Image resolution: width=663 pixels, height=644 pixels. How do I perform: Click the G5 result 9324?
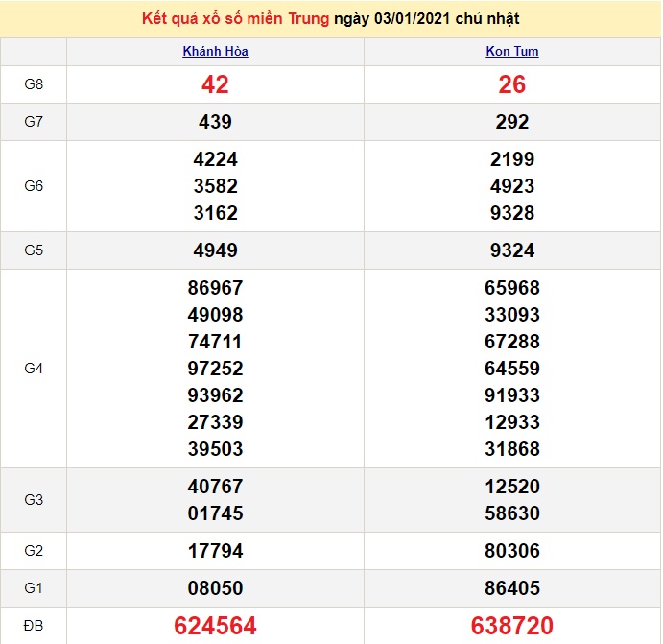[511, 250]
